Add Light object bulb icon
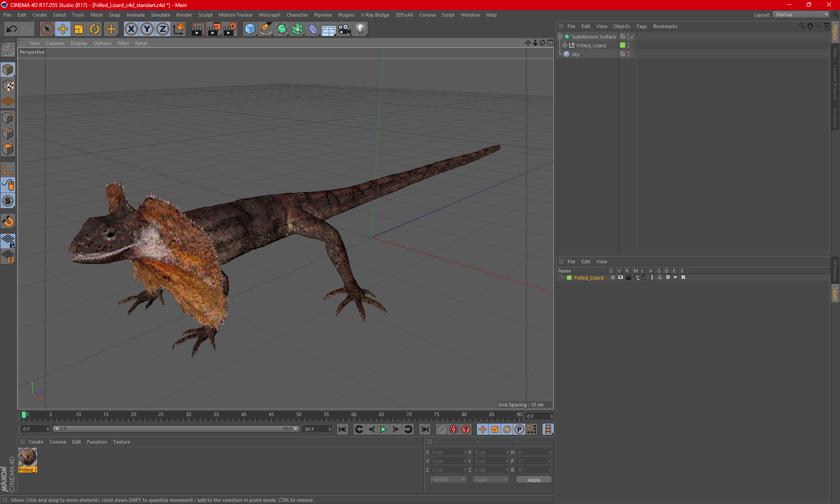This screenshot has width=840, height=504. point(360,29)
